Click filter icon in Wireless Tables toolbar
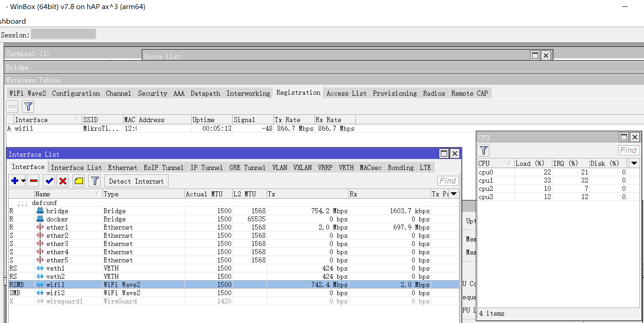644x323 pixels. [28, 107]
